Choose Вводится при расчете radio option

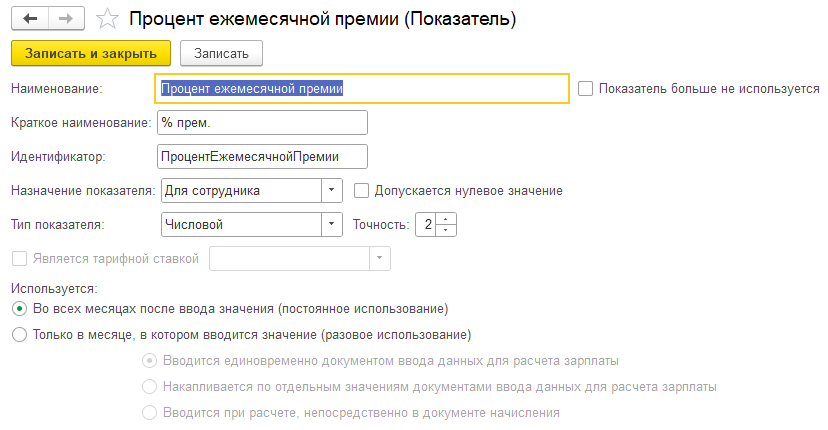[149, 413]
